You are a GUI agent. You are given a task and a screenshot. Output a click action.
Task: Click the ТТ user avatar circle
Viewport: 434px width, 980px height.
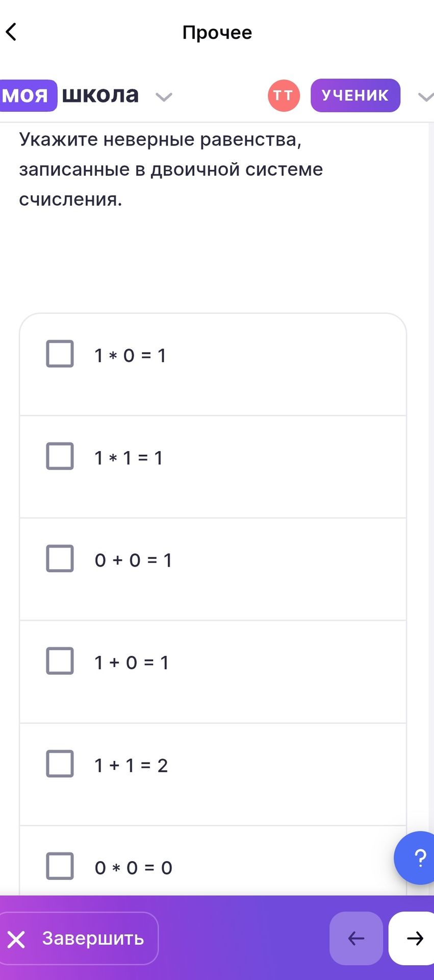(284, 95)
